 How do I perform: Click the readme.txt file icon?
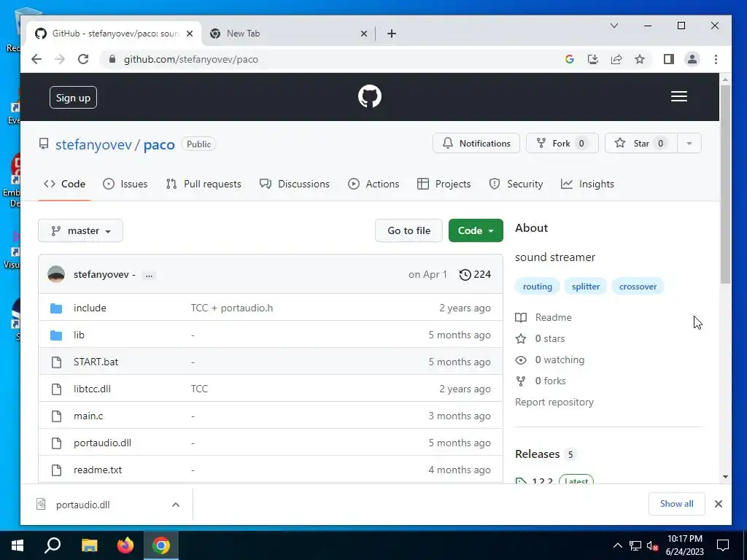(x=56, y=470)
